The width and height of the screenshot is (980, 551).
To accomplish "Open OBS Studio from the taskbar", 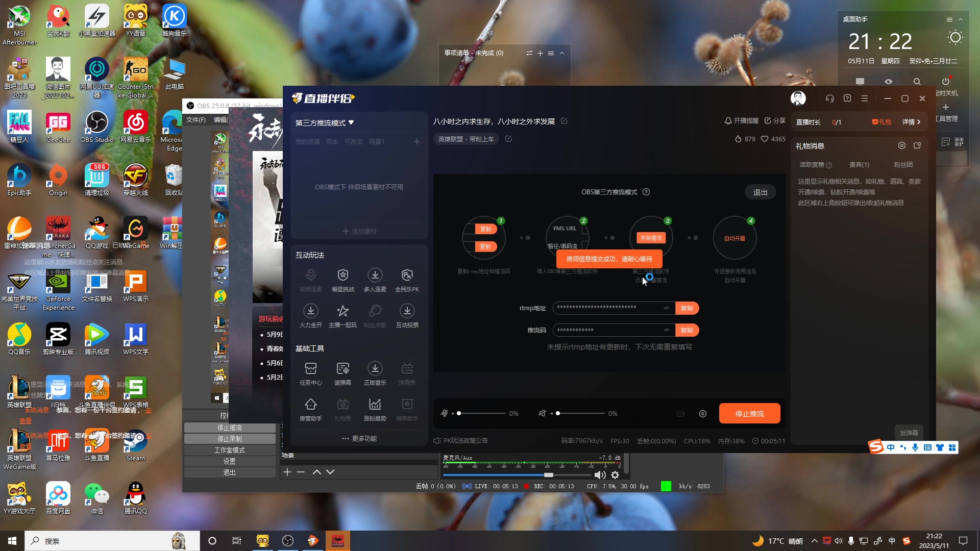I will [288, 541].
